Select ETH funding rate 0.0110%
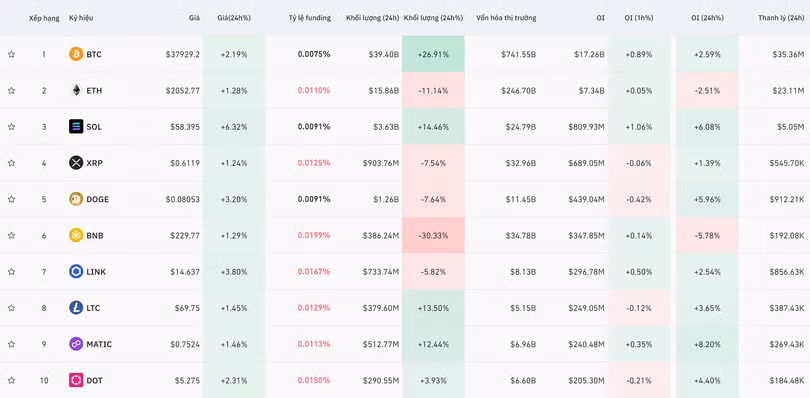The image size is (810, 398). point(314,90)
